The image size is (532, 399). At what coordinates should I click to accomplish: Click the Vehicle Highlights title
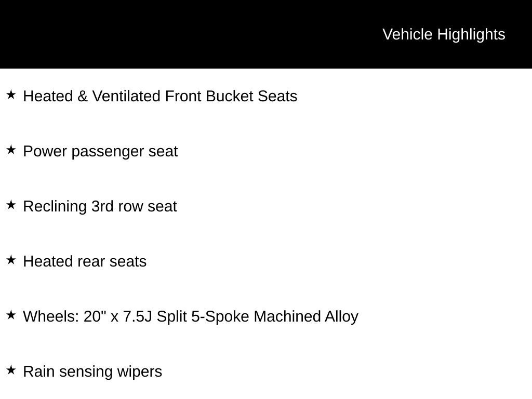pos(444,35)
